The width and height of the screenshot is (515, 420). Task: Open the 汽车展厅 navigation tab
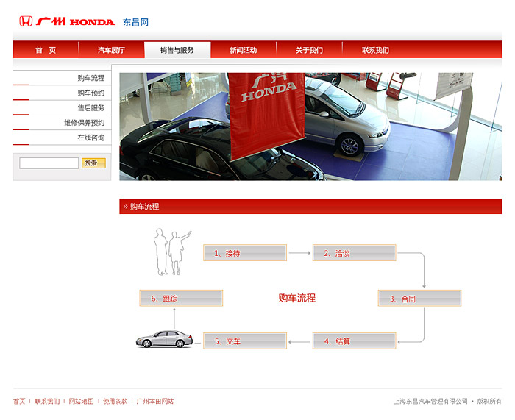pyautogui.click(x=111, y=50)
